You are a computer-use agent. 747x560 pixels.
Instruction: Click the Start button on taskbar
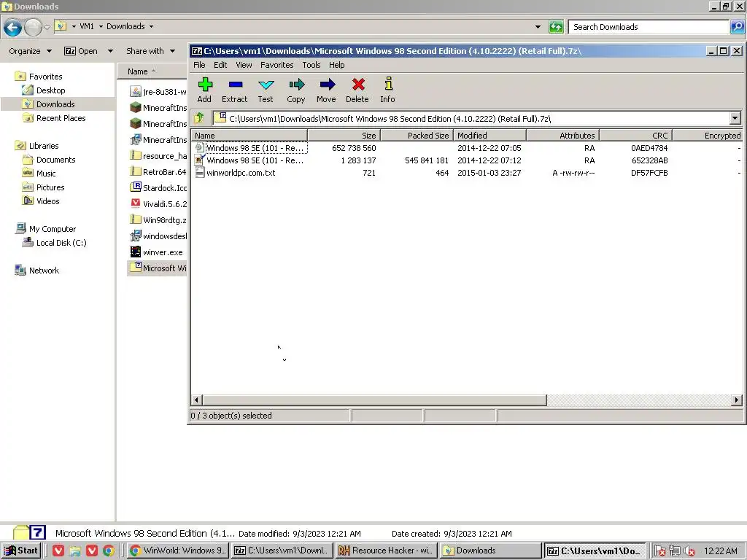coord(21,551)
